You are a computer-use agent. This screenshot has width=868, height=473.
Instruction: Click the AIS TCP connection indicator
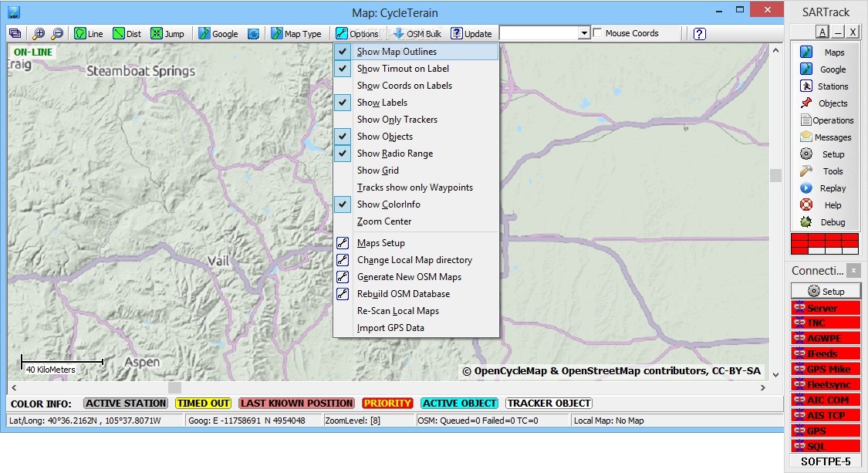[826, 415]
